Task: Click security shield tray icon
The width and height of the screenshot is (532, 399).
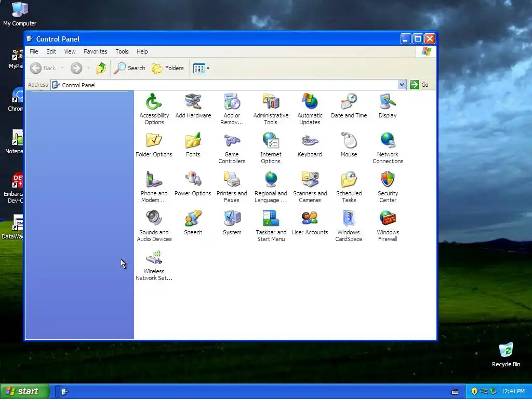Action: (x=474, y=391)
